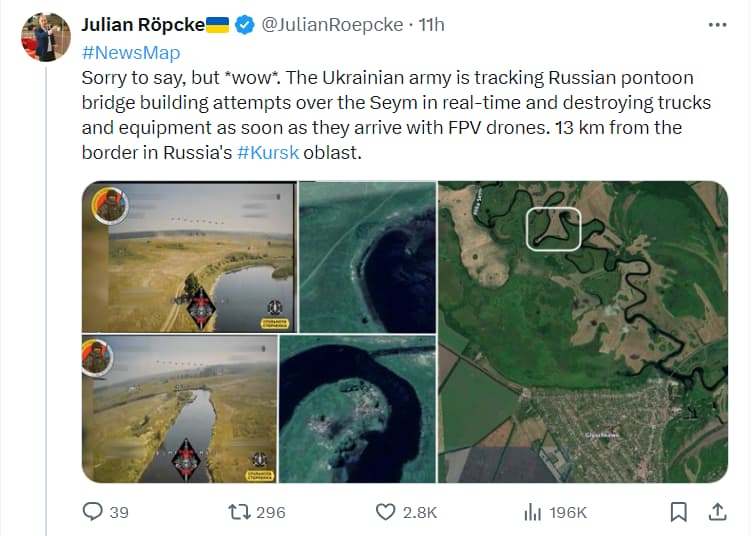The height and width of the screenshot is (536, 754).
Task: Open the three-dot more options menu
Action: (x=717, y=25)
